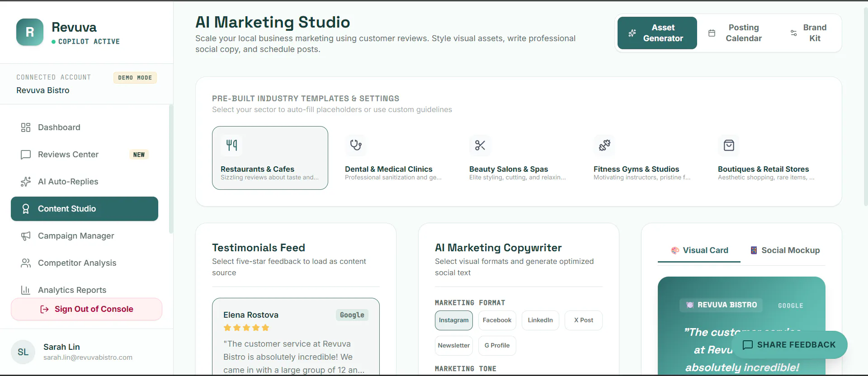Select Newsletter marketing format
This screenshot has width=868, height=376.
(x=454, y=346)
